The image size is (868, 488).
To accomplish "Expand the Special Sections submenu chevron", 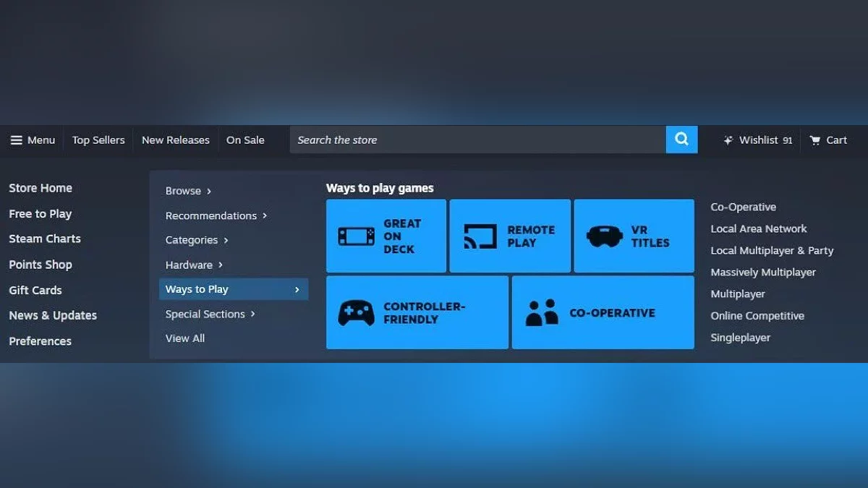I will 252,314.
